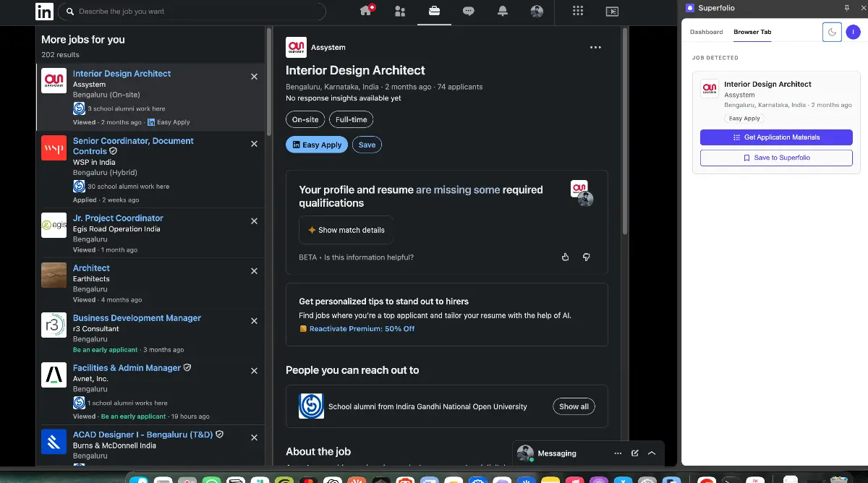Go to the LinkedIn Home feed icon
Image resolution: width=868 pixels, height=483 pixels.
(366, 11)
